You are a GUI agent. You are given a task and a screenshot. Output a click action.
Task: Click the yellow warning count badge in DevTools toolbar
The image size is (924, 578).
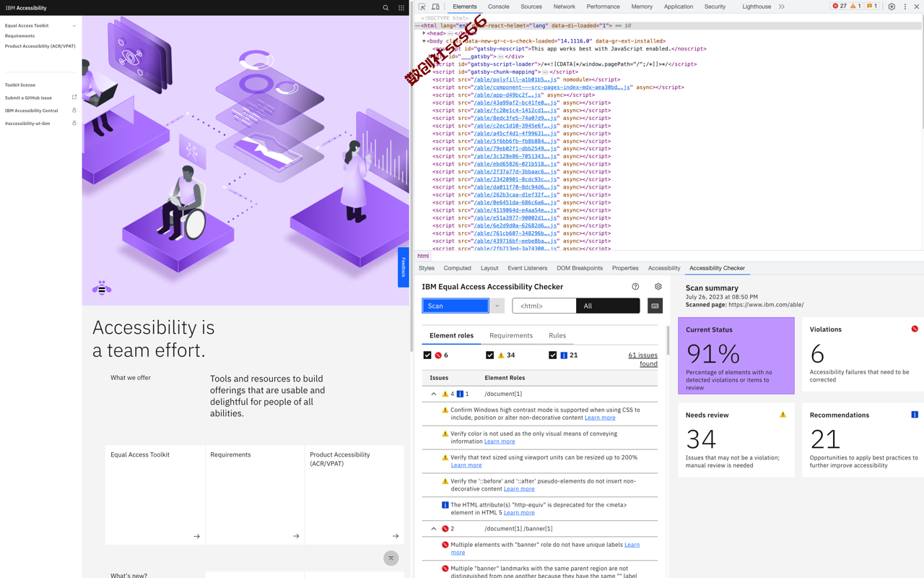pyautogui.click(x=856, y=7)
